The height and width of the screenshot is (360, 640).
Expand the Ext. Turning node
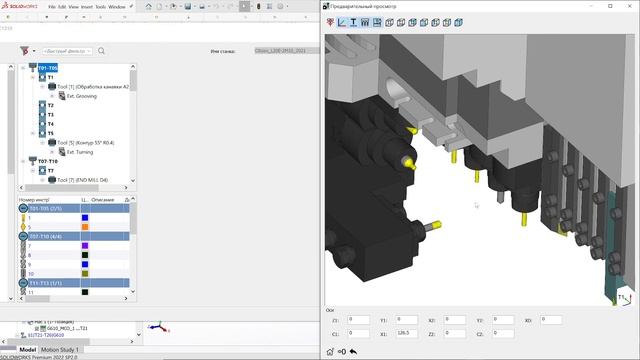click(x=51, y=152)
